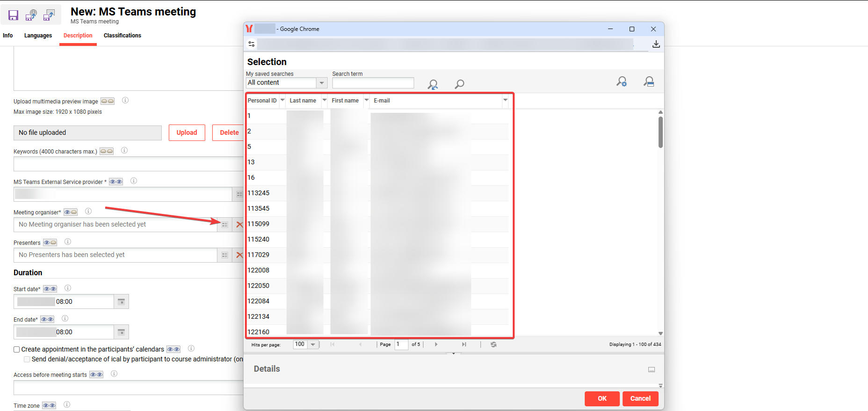Open the info icon next to Start date
The width and height of the screenshot is (868, 411).
pyautogui.click(x=68, y=288)
